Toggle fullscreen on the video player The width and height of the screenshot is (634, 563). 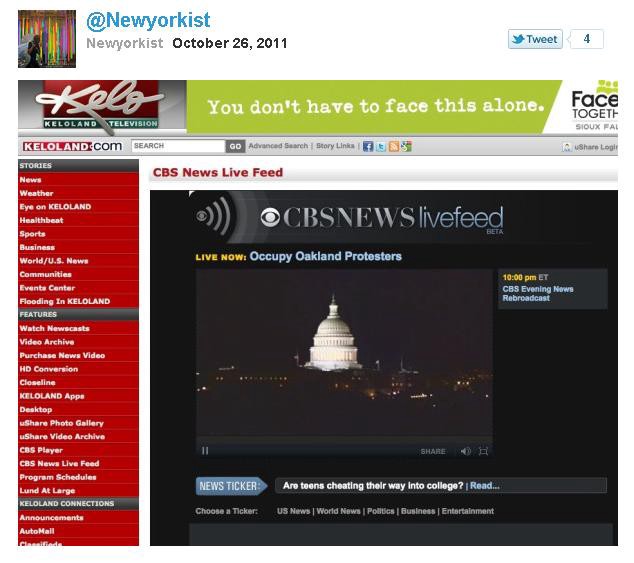point(483,451)
